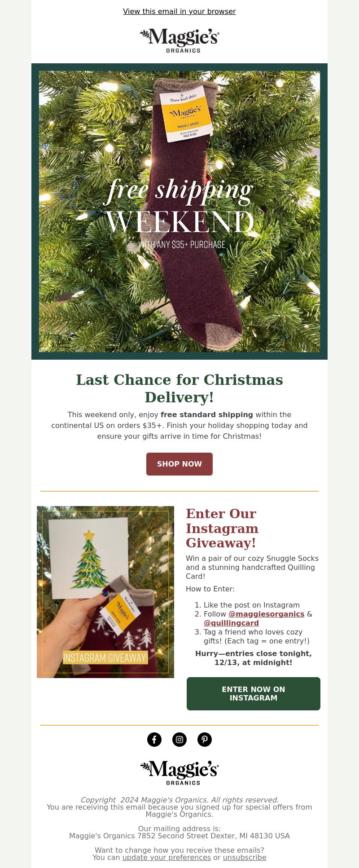The width and height of the screenshot is (359, 868).
Task: Click ENTER NOW ON INSTAGRAM button
Action: click(254, 694)
